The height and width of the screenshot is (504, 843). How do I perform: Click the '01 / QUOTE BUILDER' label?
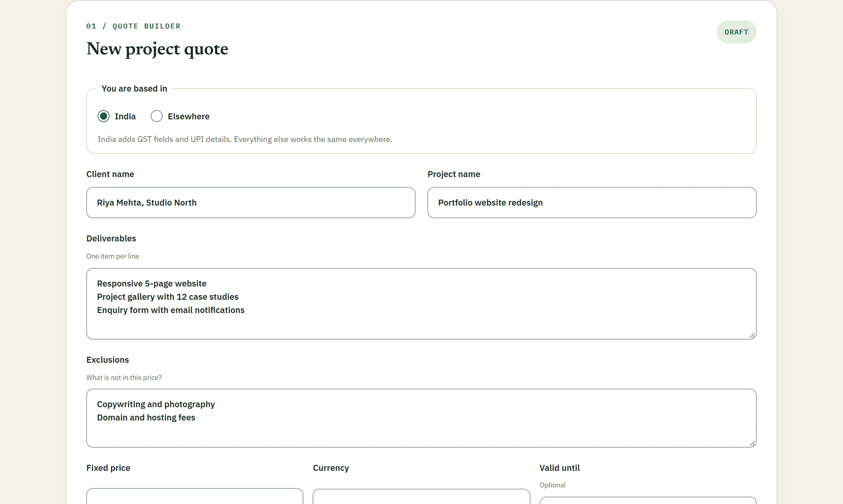click(x=133, y=26)
